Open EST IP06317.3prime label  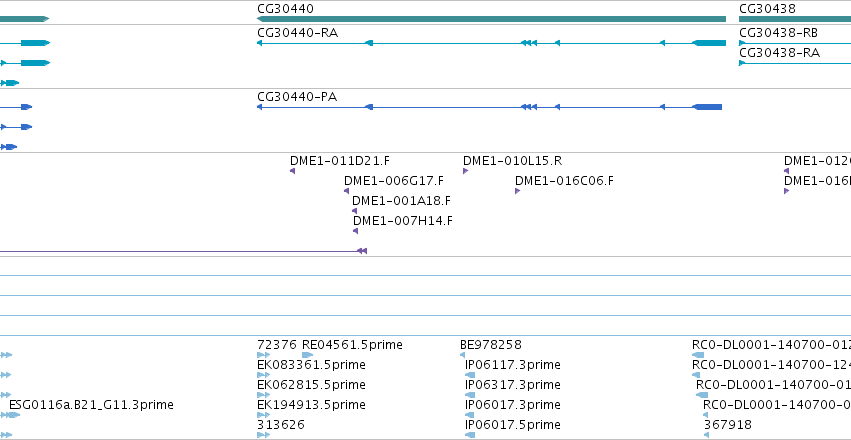513,385
